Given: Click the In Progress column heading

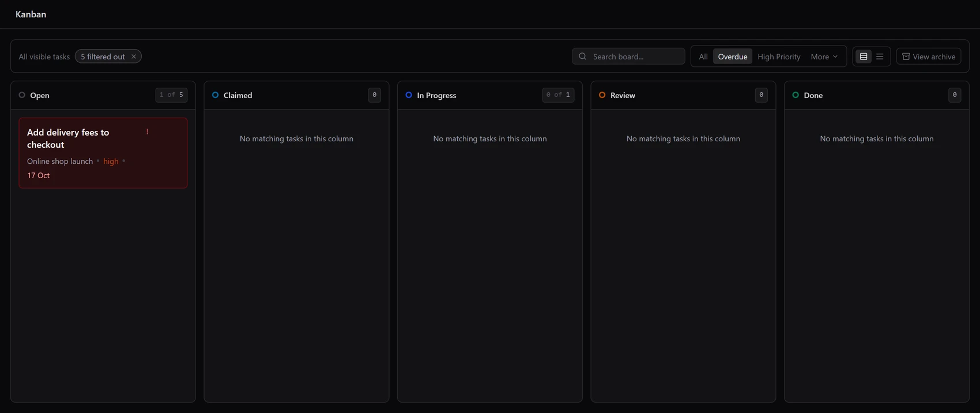Looking at the screenshot, I should (436, 95).
